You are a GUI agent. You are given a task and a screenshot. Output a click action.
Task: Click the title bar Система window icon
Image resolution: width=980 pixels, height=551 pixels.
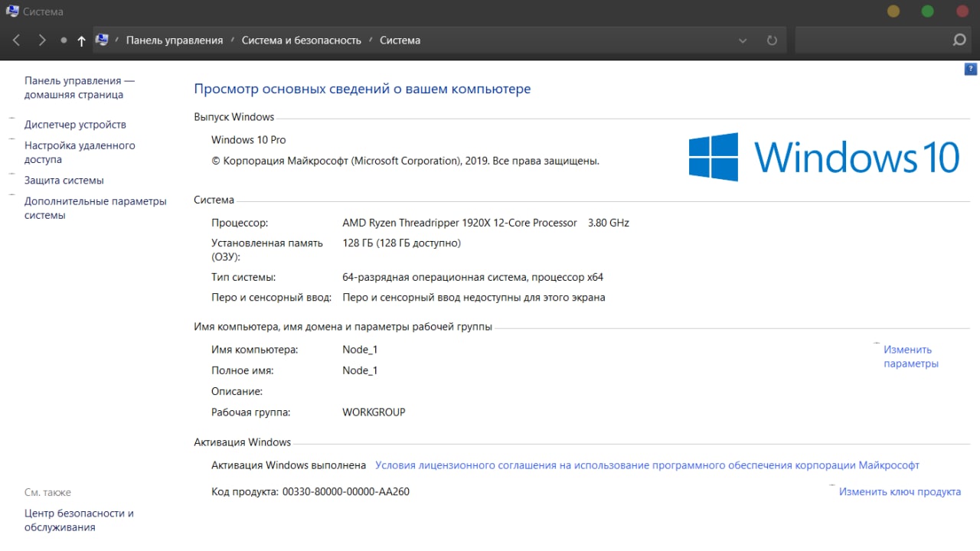click(12, 11)
